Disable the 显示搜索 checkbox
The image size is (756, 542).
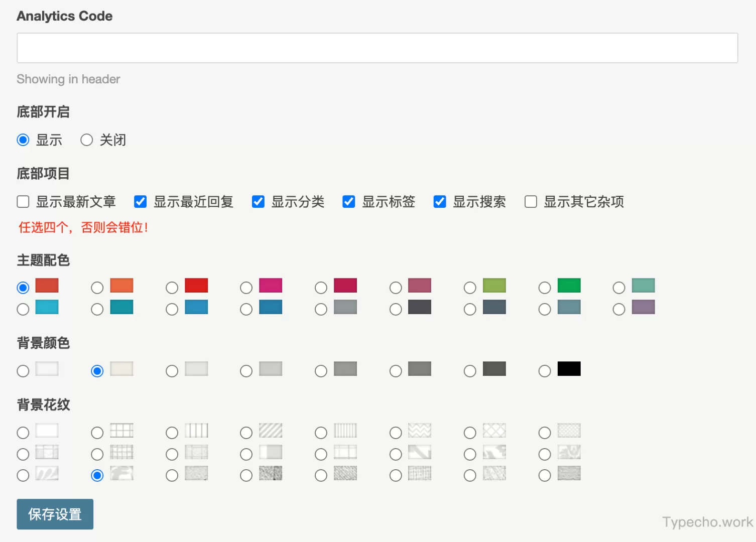tap(439, 201)
